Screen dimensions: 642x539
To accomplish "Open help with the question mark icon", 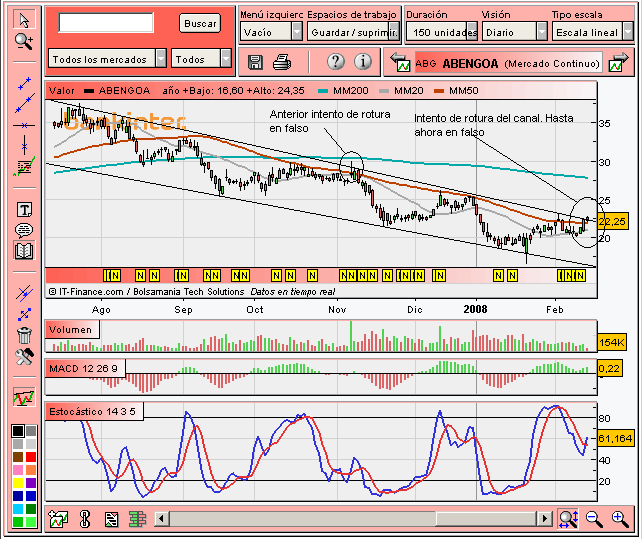I will (x=336, y=62).
